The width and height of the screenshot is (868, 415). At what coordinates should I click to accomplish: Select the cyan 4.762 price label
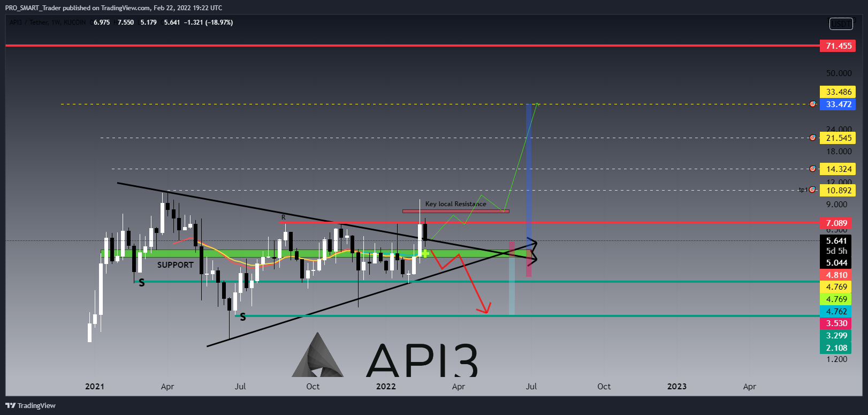pos(836,312)
